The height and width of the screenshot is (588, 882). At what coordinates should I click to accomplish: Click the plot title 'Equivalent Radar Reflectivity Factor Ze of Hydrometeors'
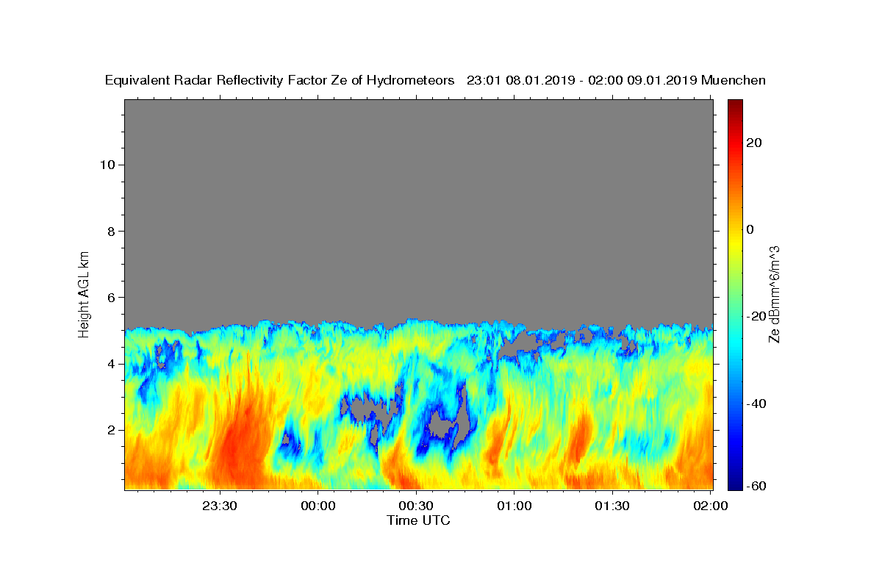[279, 81]
